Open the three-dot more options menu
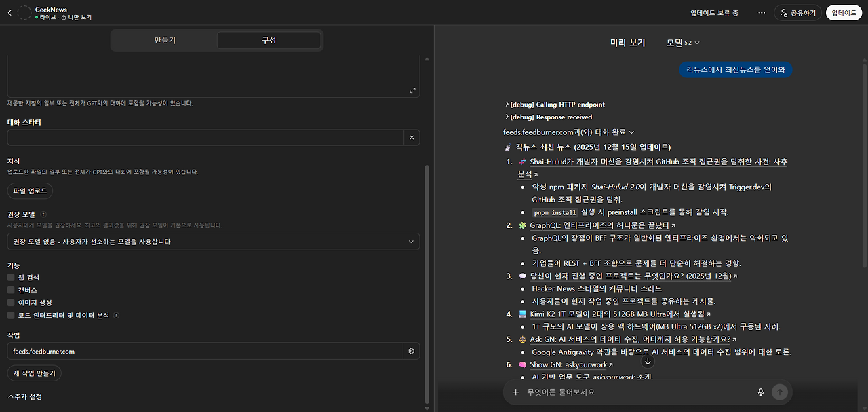Image resolution: width=868 pixels, height=412 pixels. 762,13
